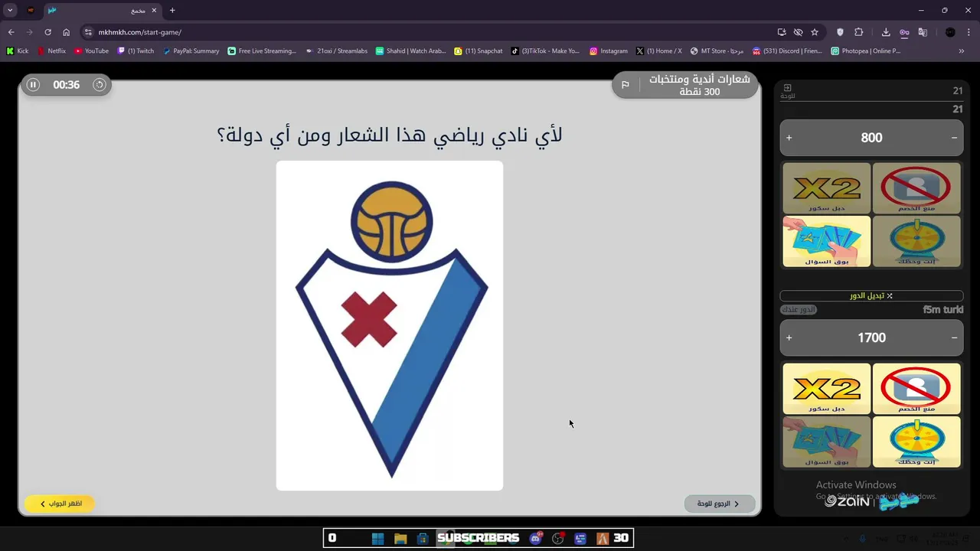
Task: Go back in browser history
Action: coord(11,32)
